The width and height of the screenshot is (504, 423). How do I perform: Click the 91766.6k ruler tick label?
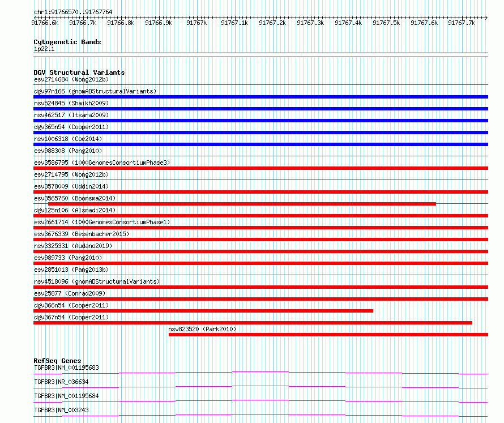[45, 23]
